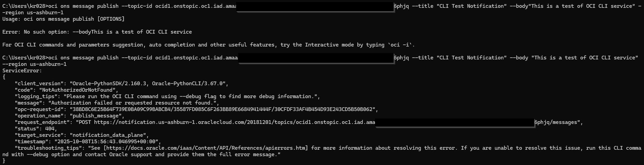
Task: Click the status value 404
Action: [x=51, y=129]
